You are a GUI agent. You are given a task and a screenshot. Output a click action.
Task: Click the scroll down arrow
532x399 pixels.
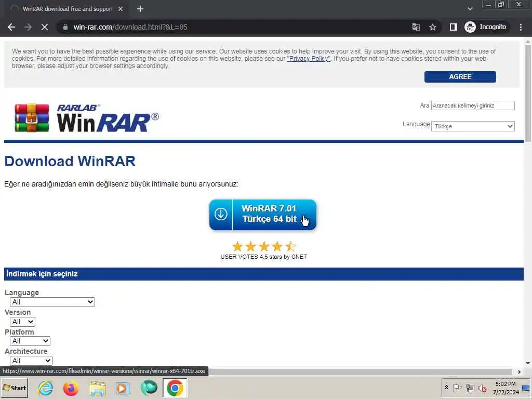[528, 363]
